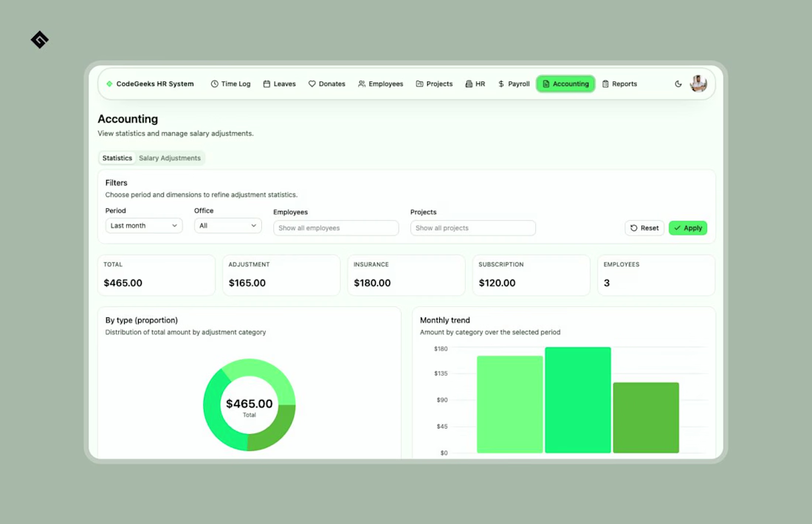Focus the Show all projects field
Viewport: 812px width, 524px height.
472,228
